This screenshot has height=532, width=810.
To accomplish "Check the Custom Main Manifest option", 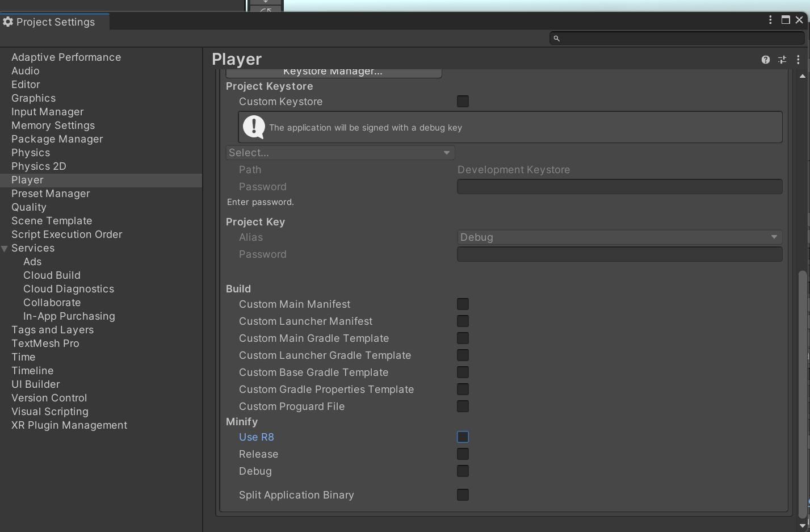I will point(463,304).
